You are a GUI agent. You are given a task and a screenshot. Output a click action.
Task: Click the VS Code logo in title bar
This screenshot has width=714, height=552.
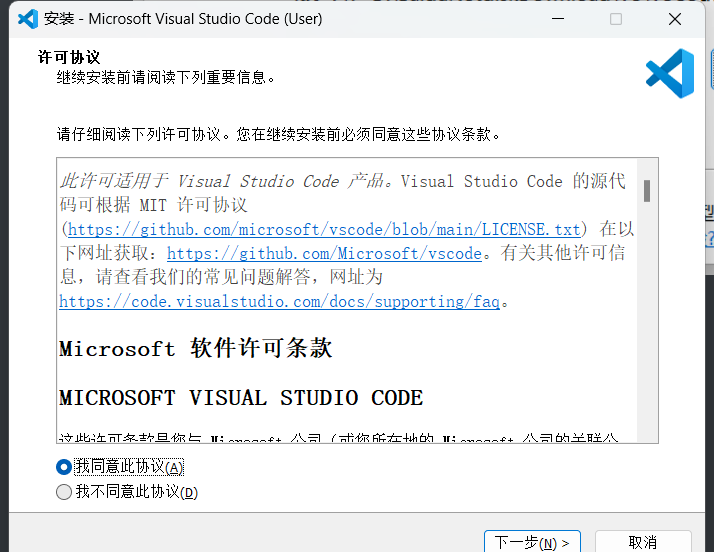point(28,19)
